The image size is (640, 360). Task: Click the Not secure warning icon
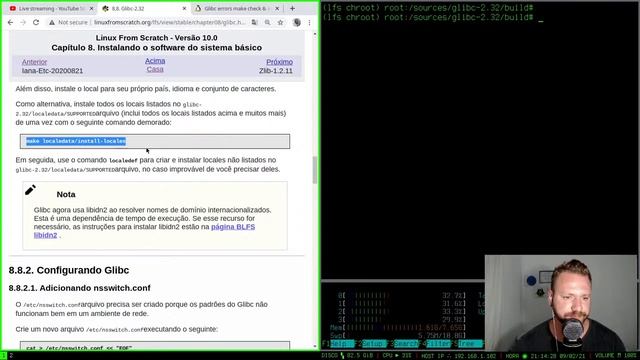click(x=52, y=22)
